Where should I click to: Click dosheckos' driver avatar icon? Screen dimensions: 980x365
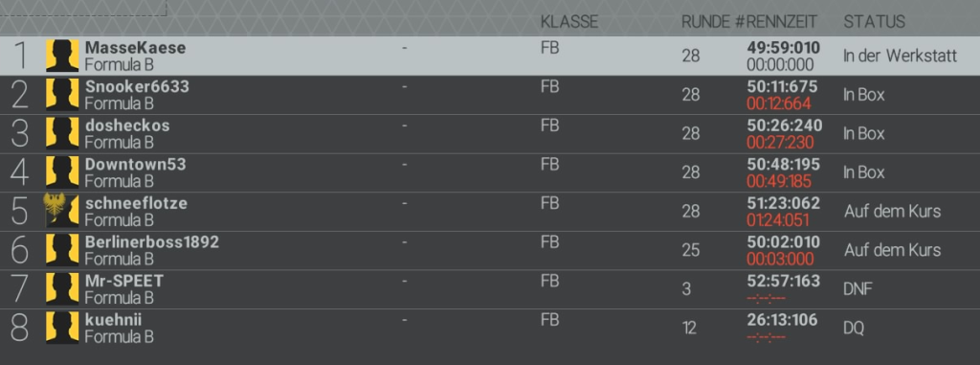(x=62, y=133)
